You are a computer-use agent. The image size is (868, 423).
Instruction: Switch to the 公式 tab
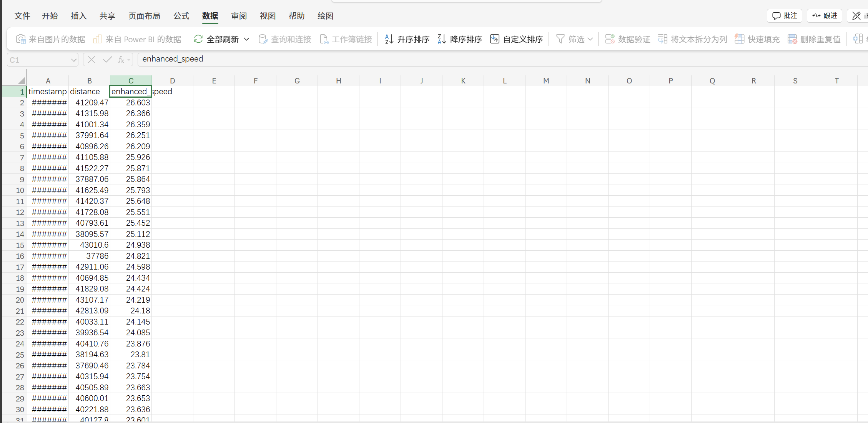[181, 16]
